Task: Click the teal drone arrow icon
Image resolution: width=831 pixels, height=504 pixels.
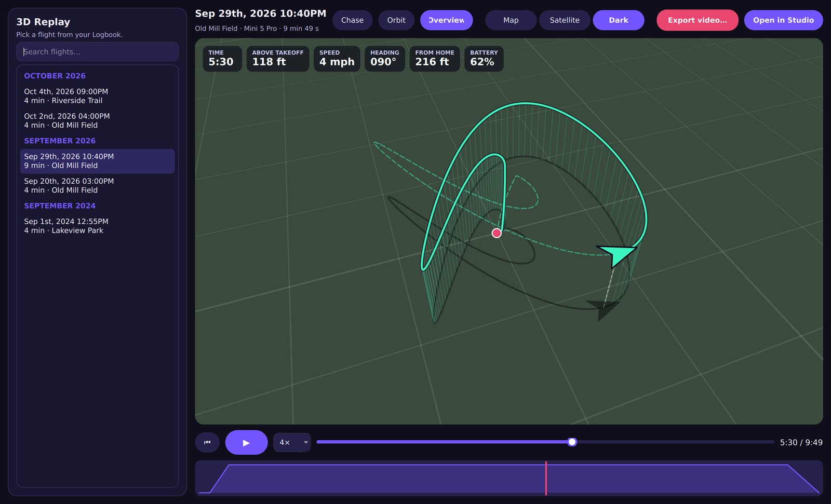Action: click(x=618, y=254)
